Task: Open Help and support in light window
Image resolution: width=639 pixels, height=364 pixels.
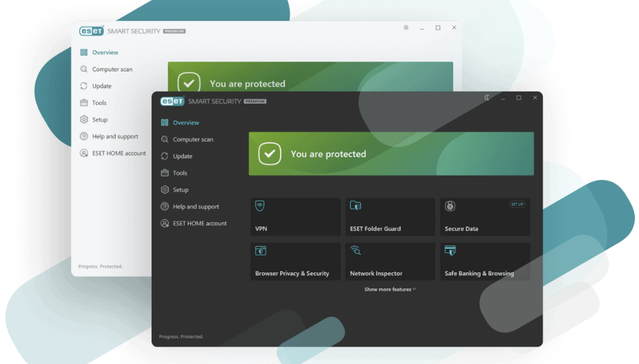Action: tap(115, 137)
